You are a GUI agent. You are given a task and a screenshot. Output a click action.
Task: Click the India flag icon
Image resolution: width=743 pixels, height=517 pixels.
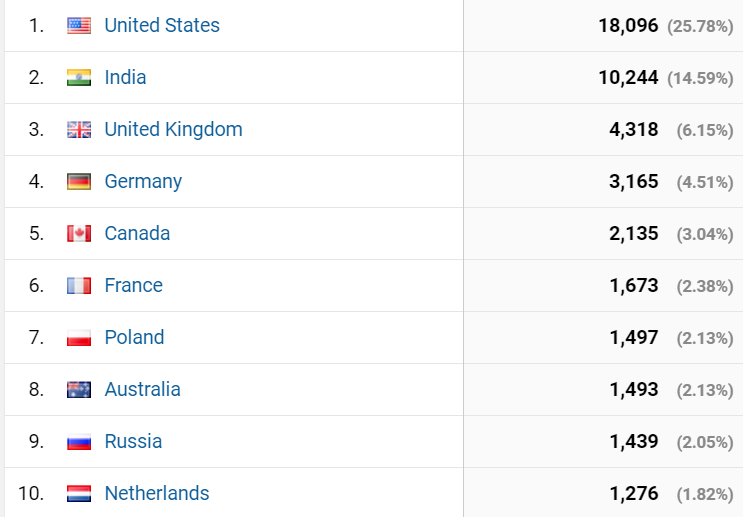(79, 78)
